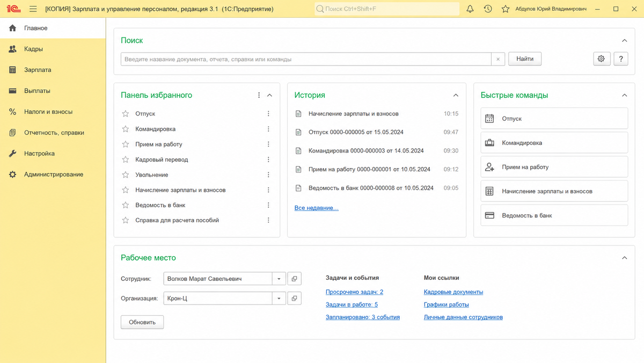
Task: Expand the Сотрудник dropdown list
Action: pyautogui.click(x=279, y=279)
